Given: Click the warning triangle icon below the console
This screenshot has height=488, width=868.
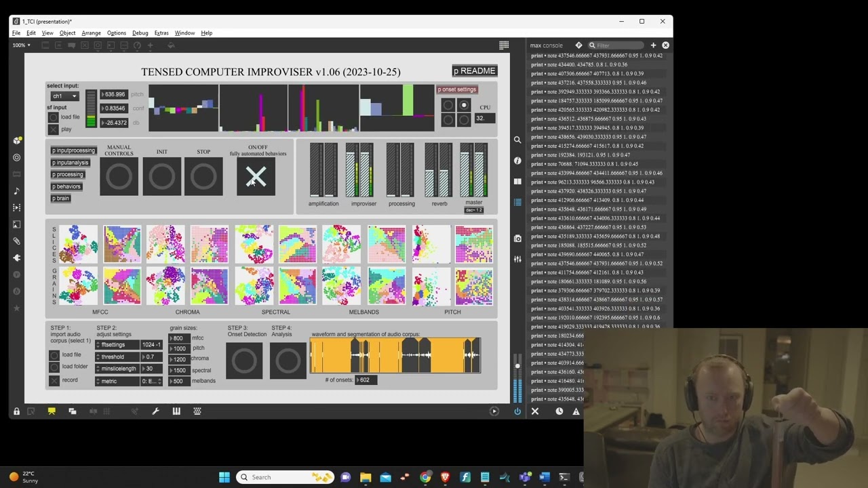Looking at the screenshot, I should 576,411.
